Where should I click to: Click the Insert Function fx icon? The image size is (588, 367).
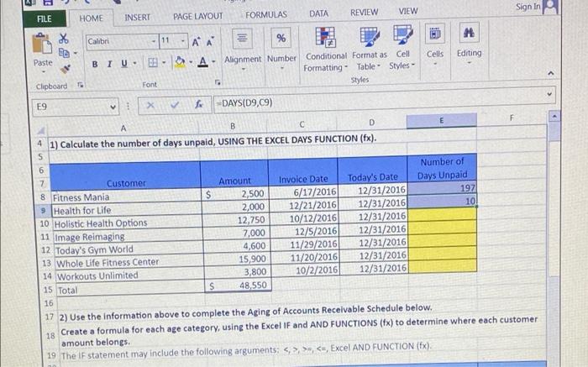coord(199,104)
